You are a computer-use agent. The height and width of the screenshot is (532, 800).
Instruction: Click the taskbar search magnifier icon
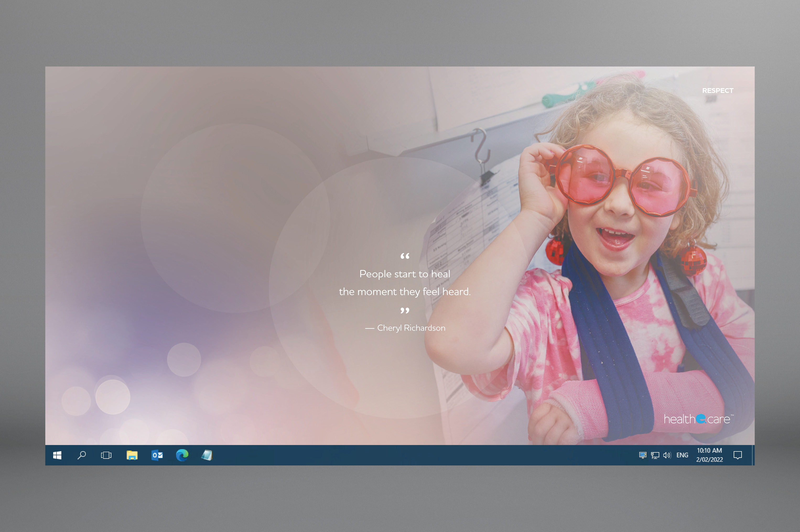[x=82, y=455]
